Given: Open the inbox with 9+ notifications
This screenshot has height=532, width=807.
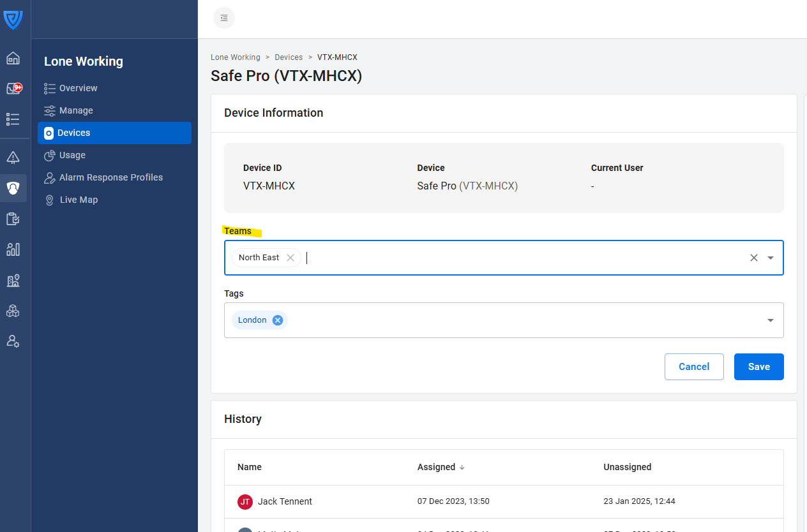Looking at the screenshot, I should 13,89.
